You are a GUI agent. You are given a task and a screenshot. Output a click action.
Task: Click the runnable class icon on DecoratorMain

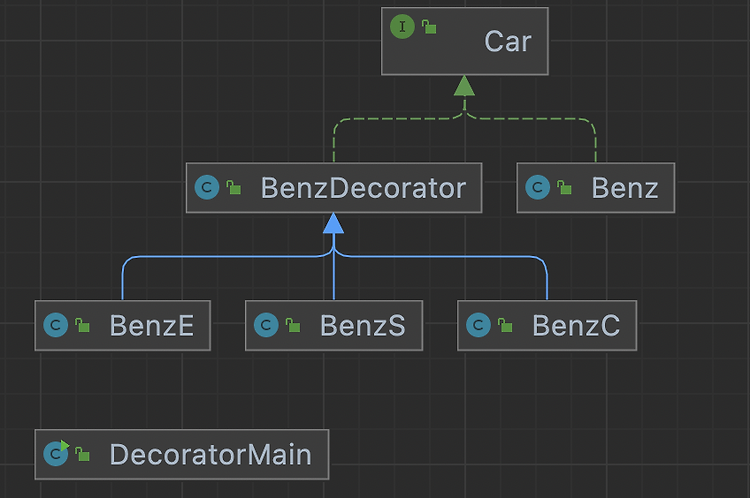click(x=56, y=453)
